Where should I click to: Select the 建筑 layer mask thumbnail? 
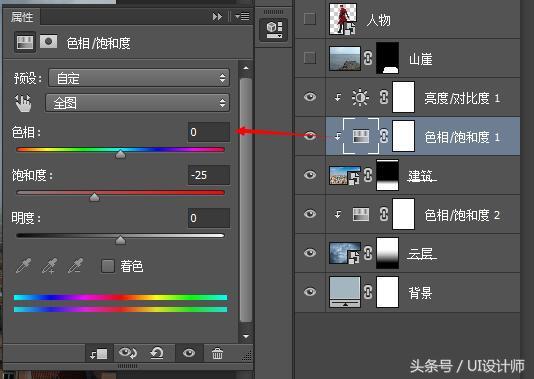(387, 175)
